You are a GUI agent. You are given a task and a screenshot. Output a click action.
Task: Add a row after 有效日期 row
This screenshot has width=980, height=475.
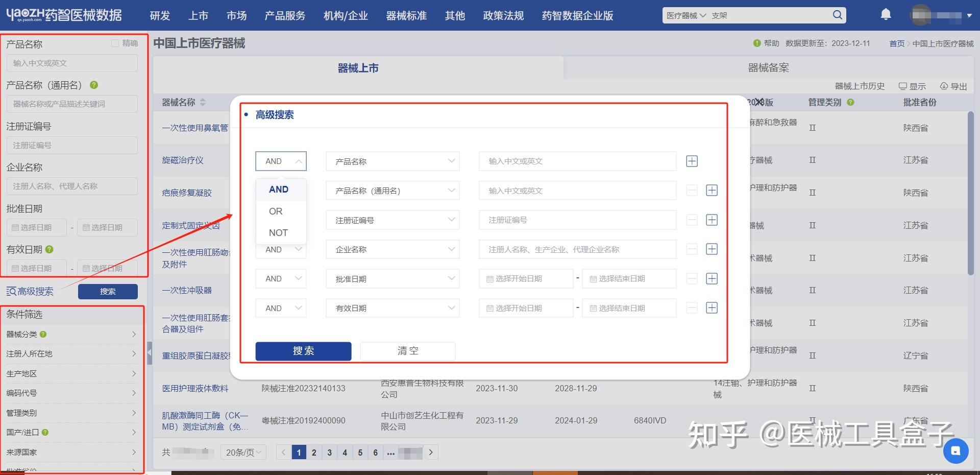coord(712,308)
